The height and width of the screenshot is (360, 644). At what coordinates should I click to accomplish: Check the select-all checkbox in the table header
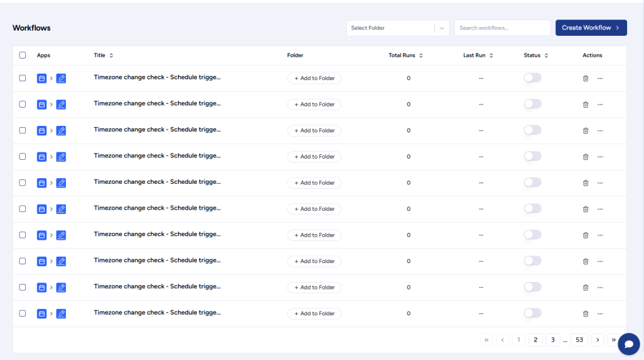click(23, 55)
